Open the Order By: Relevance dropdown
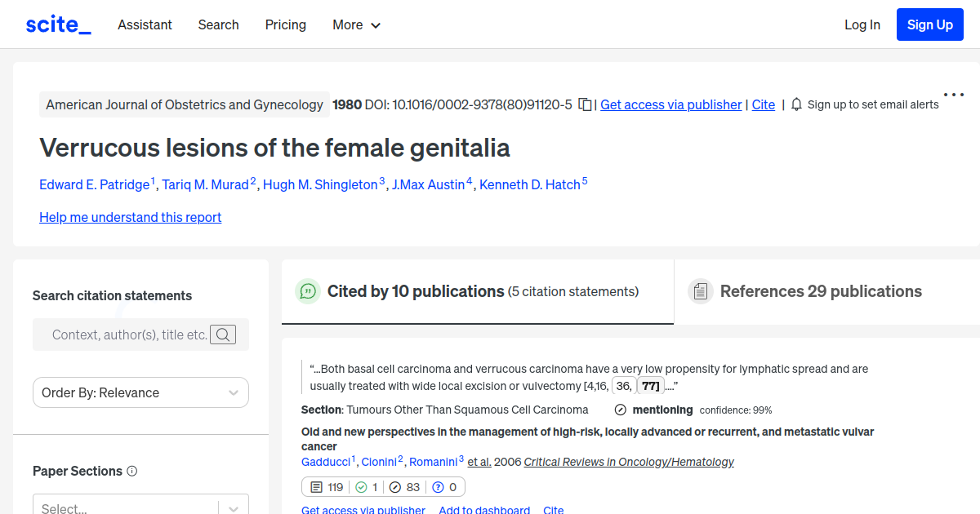Screen dimensions: 980x514 (x=140, y=392)
